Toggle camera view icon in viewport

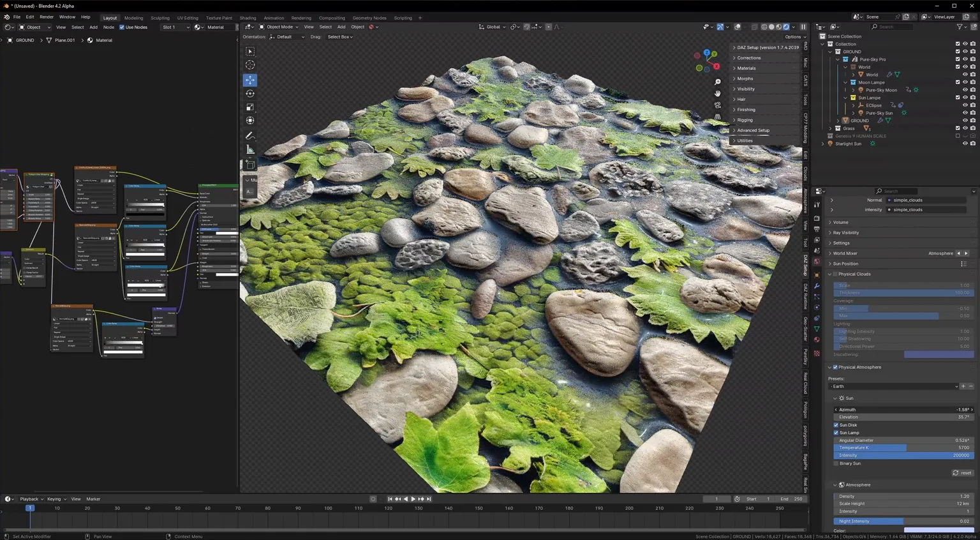718,105
